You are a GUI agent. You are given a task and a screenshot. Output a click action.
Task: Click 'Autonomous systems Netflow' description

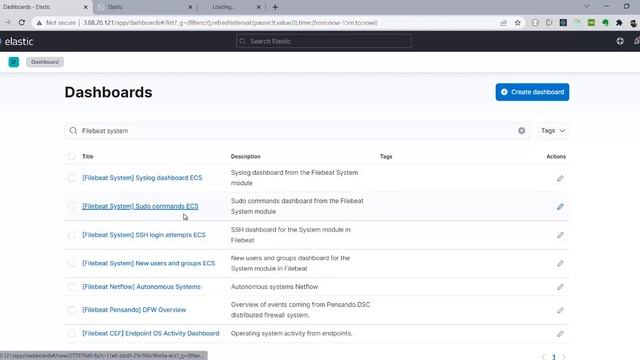pyautogui.click(x=274, y=287)
